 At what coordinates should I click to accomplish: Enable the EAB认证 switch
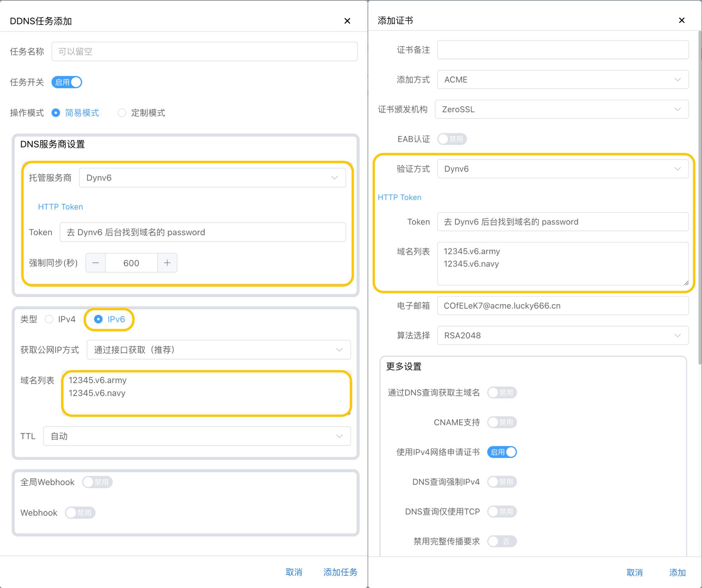point(452,139)
